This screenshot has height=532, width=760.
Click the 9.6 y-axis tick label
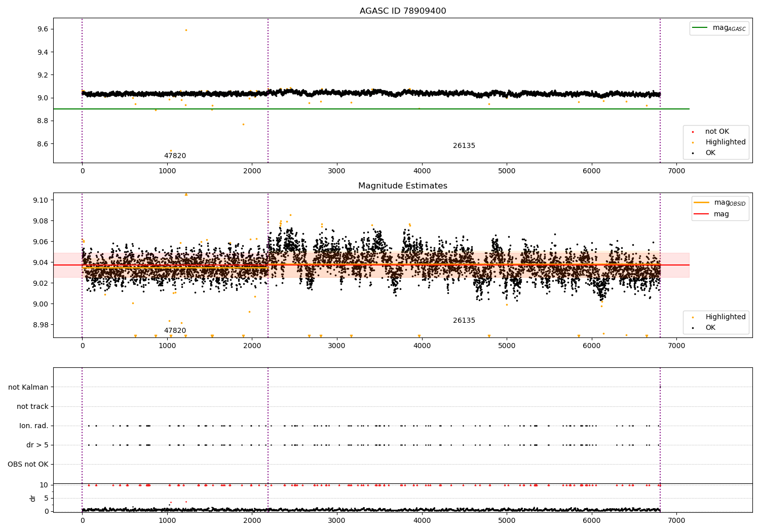coord(42,29)
